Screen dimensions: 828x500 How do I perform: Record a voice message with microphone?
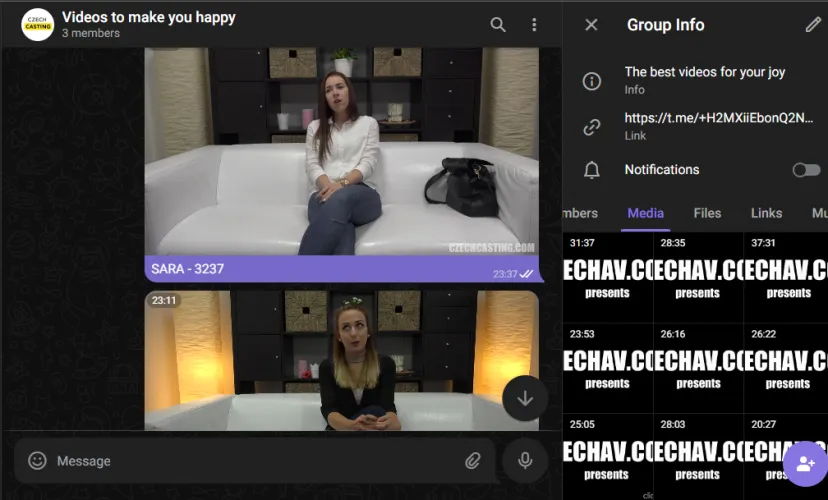click(525, 460)
